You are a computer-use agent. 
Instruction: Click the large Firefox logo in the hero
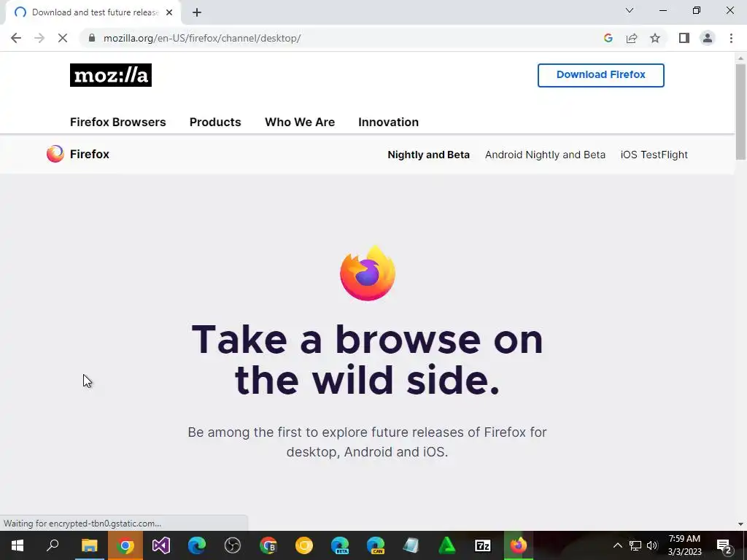point(368,273)
